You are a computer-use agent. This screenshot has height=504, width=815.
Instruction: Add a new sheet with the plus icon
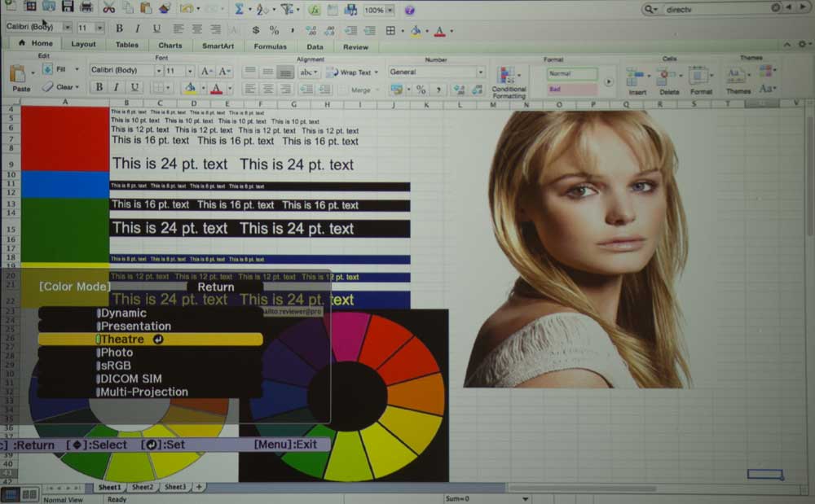[x=199, y=487]
